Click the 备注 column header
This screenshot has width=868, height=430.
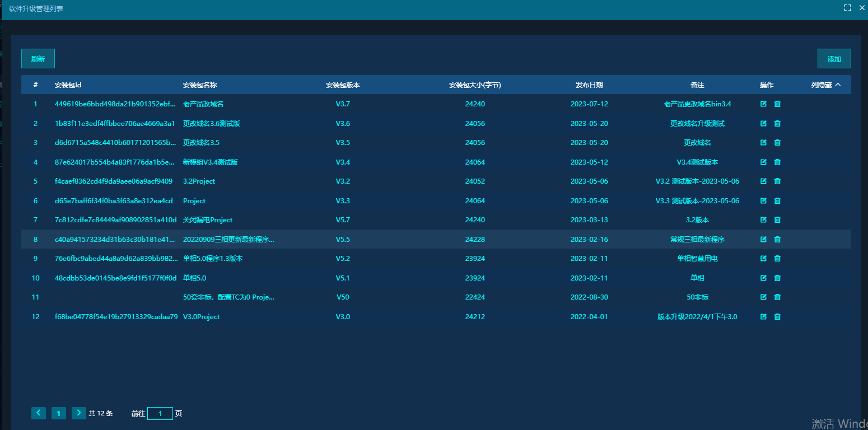(697, 85)
